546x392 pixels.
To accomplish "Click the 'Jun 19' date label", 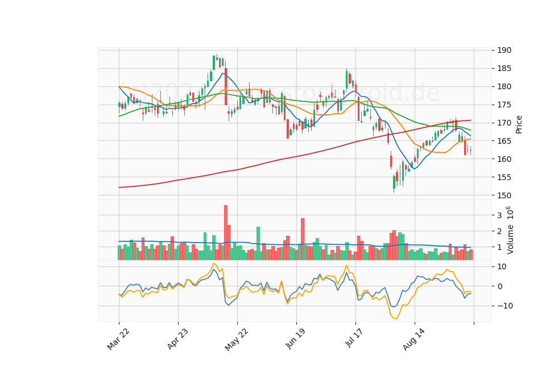I will [x=296, y=339].
